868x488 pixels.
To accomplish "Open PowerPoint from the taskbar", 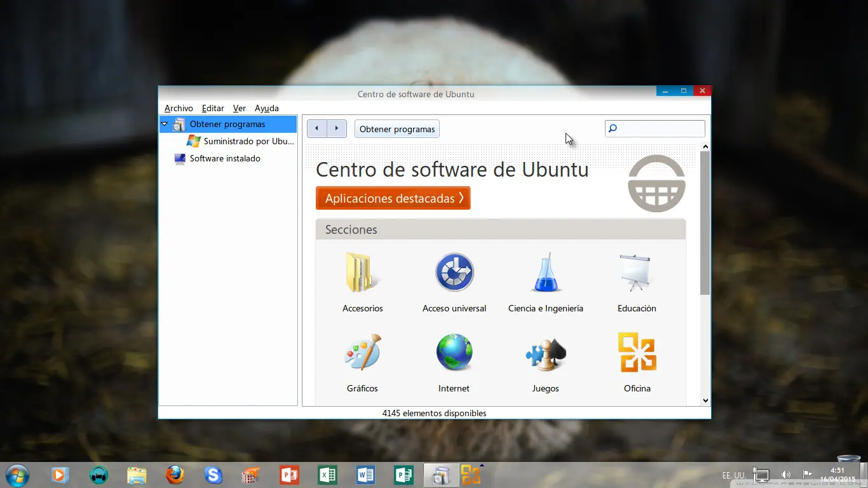I will click(289, 475).
